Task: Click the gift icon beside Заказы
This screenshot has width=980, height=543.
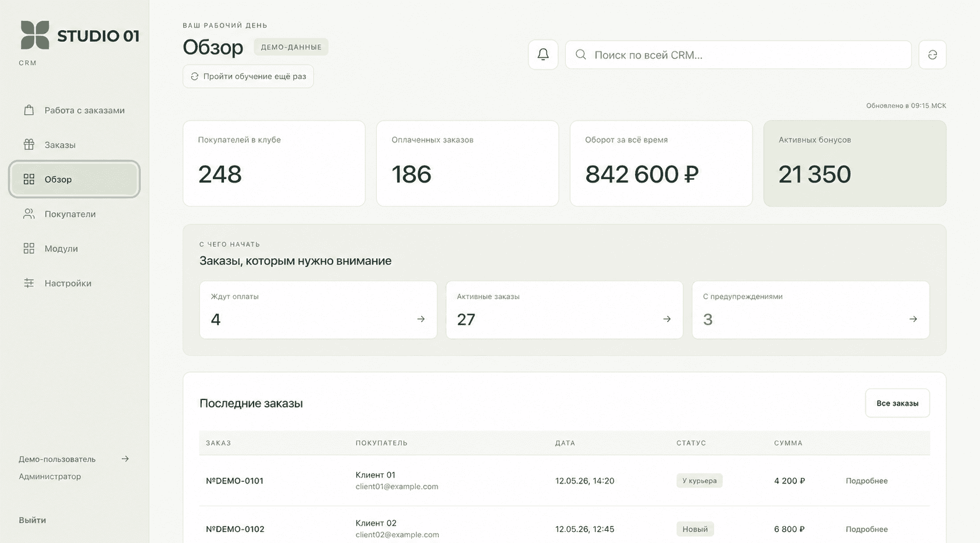Action: pos(28,144)
